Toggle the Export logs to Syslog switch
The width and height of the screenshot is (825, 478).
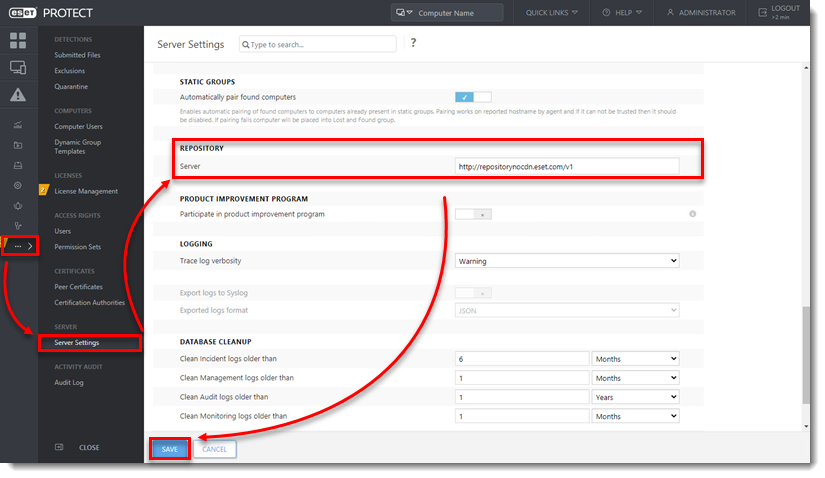coord(473,293)
